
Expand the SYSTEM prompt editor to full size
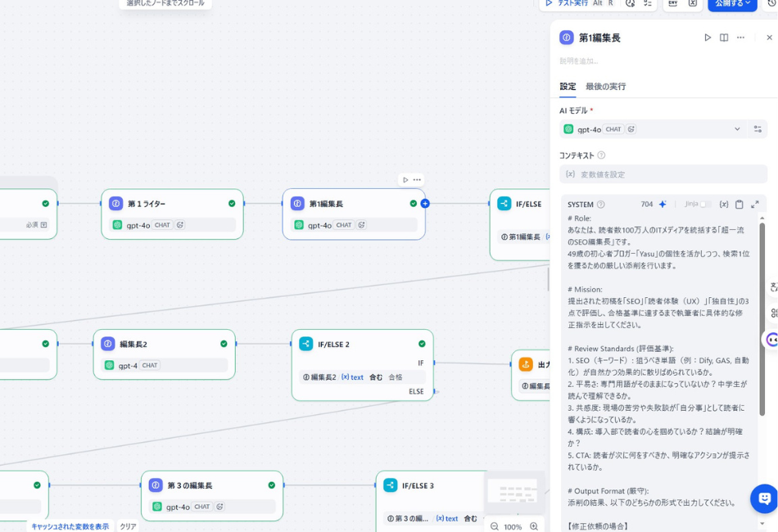(754, 205)
